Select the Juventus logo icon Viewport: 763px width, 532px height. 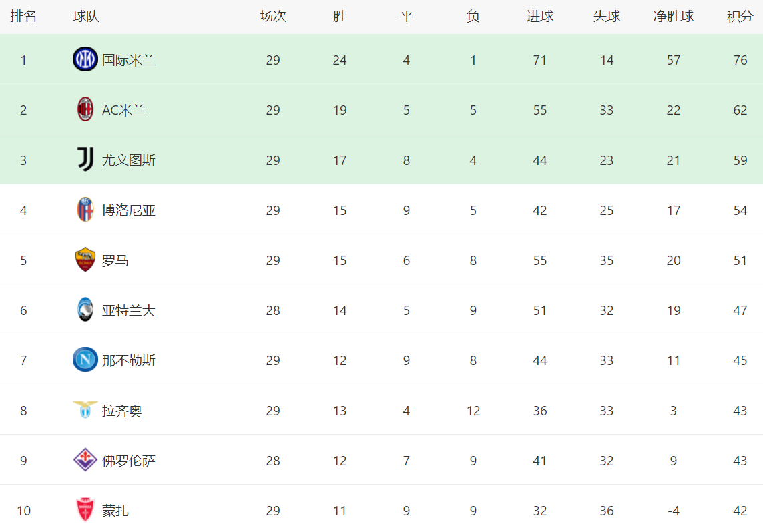[x=85, y=159]
